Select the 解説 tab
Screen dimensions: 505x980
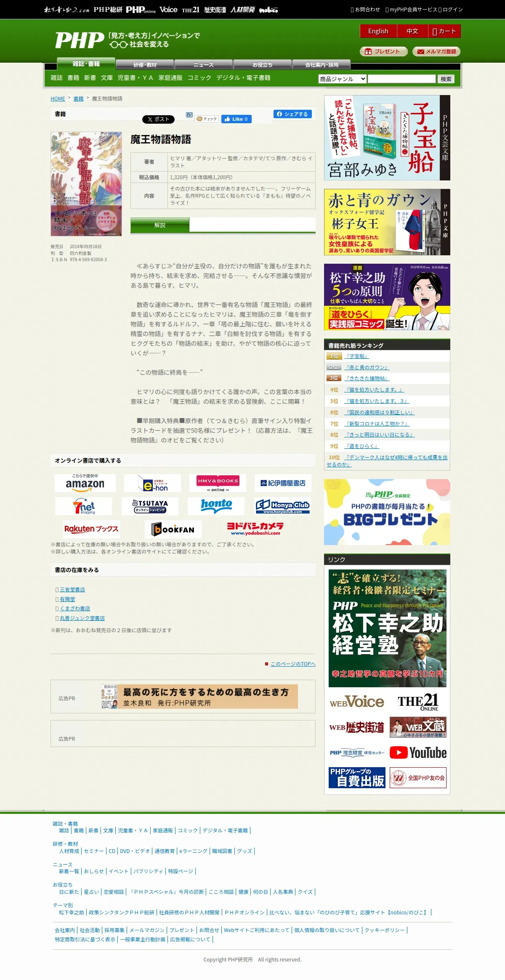point(160,225)
